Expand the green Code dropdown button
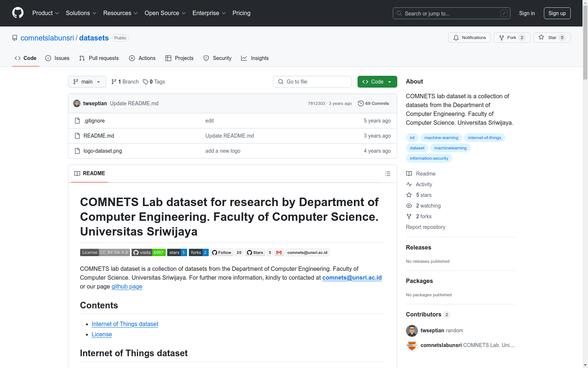This screenshot has width=588, height=368. pyautogui.click(x=377, y=82)
